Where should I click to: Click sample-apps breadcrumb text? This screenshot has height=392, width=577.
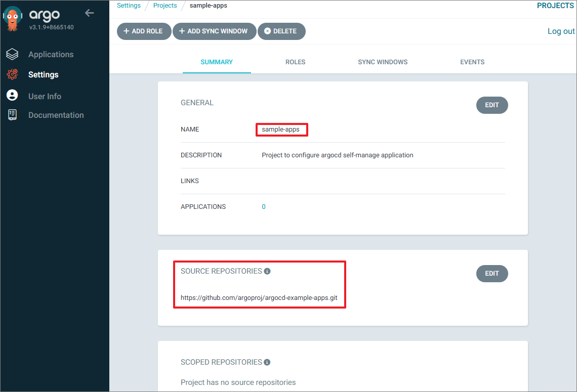[209, 6]
